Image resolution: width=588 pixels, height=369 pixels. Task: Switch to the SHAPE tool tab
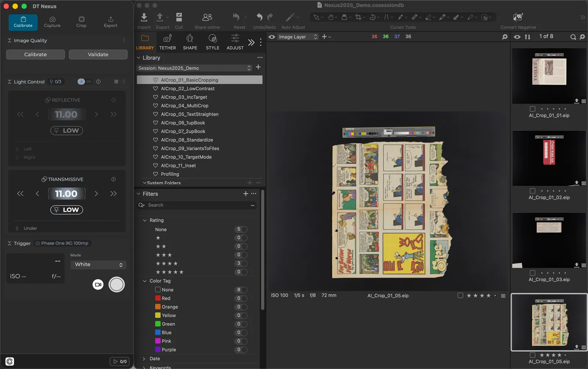[190, 42]
